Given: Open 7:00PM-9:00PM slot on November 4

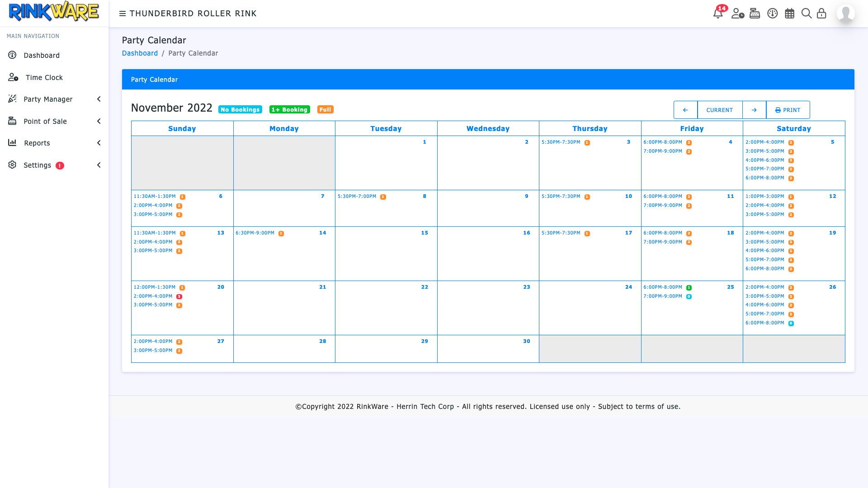Looking at the screenshot, I should tap(663, 151).
